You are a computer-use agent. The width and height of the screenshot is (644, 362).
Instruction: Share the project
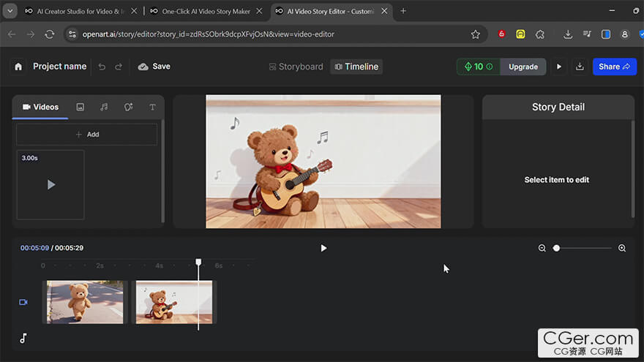tap(615, 67)
